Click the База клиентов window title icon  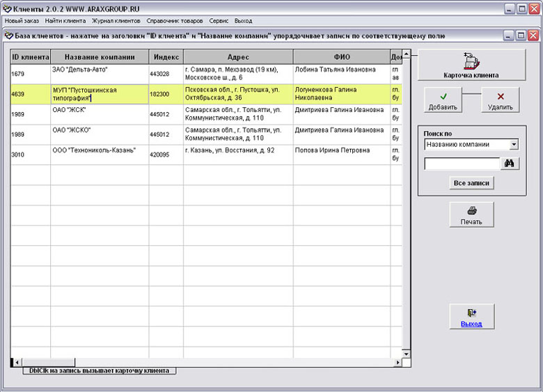9,36
